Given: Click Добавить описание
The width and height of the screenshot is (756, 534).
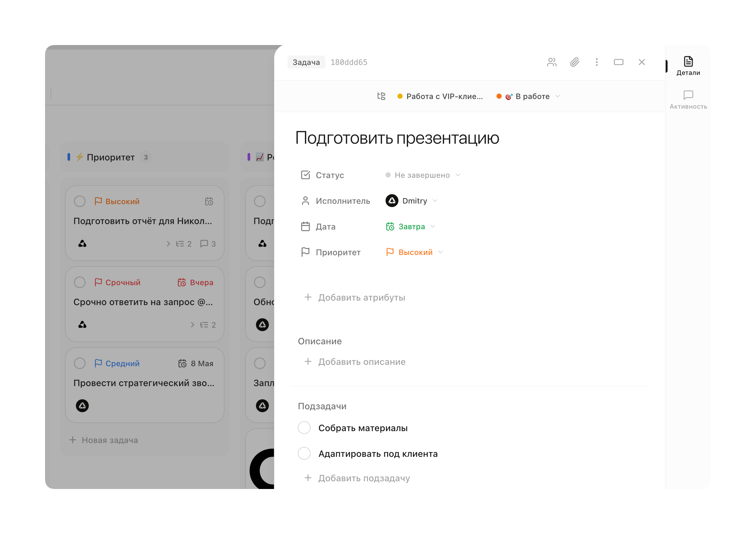Looking at the screenshot, I should 355,362.
